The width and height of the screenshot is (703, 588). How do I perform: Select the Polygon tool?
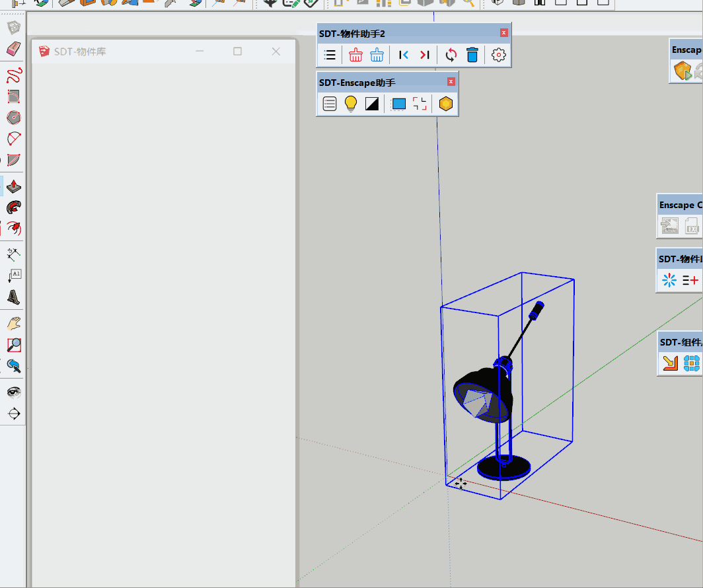(x=13, y=118)
